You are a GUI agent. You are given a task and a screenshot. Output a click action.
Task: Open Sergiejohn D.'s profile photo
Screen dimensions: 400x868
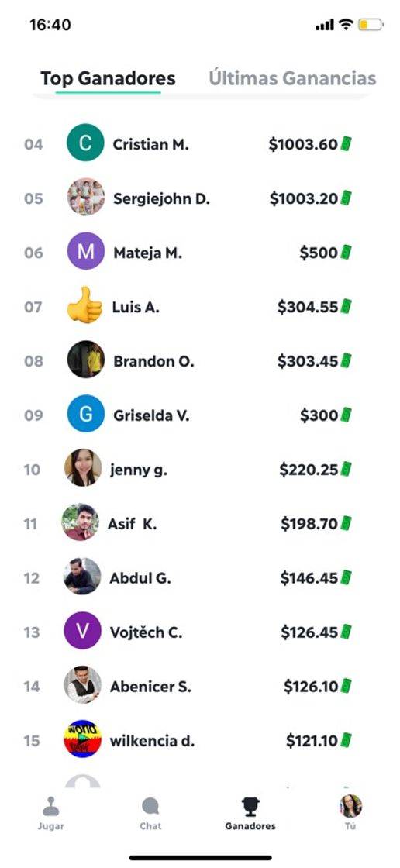(86, 197)
